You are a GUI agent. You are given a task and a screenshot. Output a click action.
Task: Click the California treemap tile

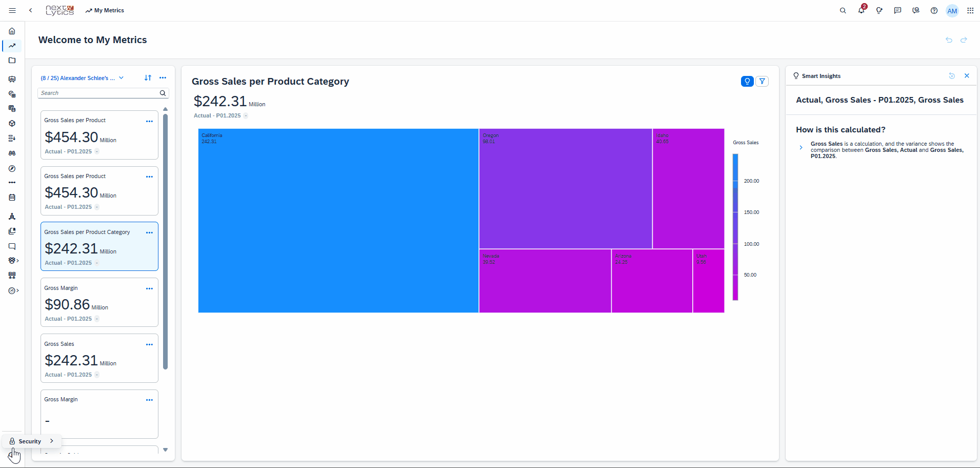pos(338,221)
